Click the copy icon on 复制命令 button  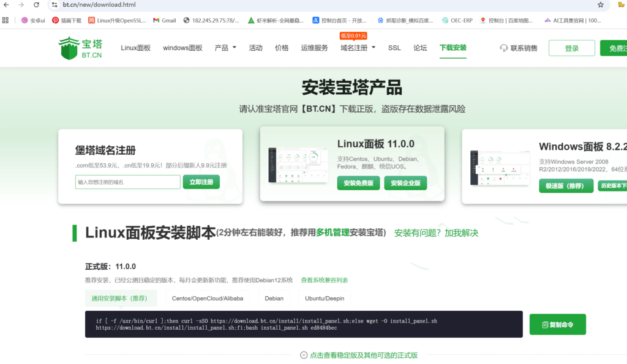(545, 324)
